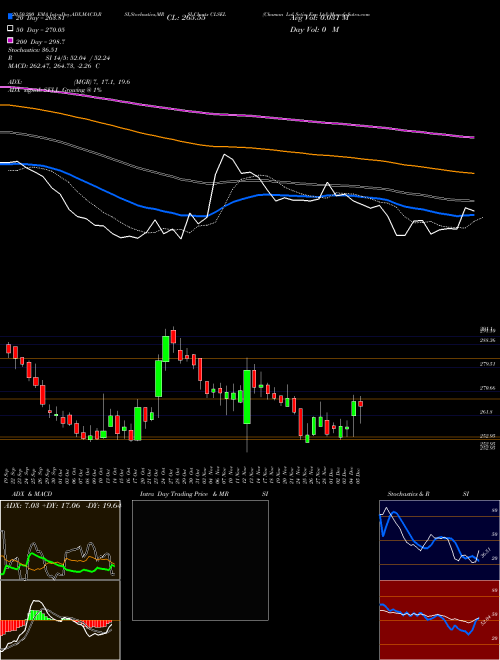Click the 270.66 price axis label
Viewport: 500px width, 660px height.
coord(487,388)
